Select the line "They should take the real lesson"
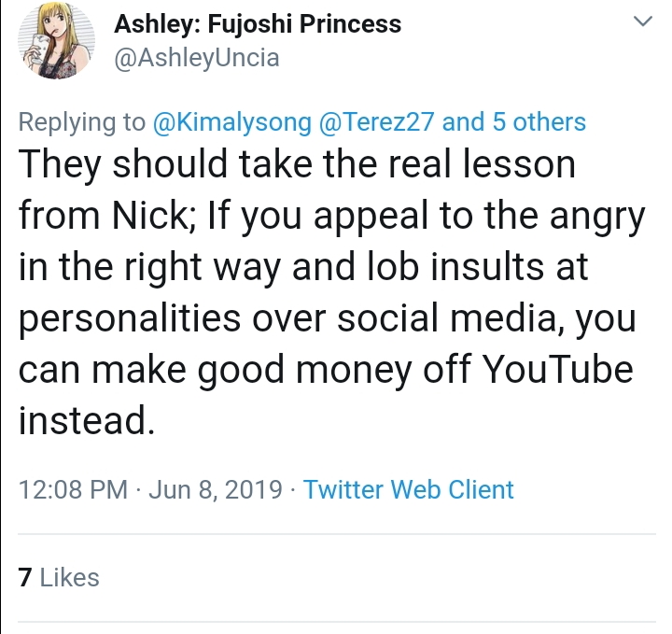 point(297,164)
